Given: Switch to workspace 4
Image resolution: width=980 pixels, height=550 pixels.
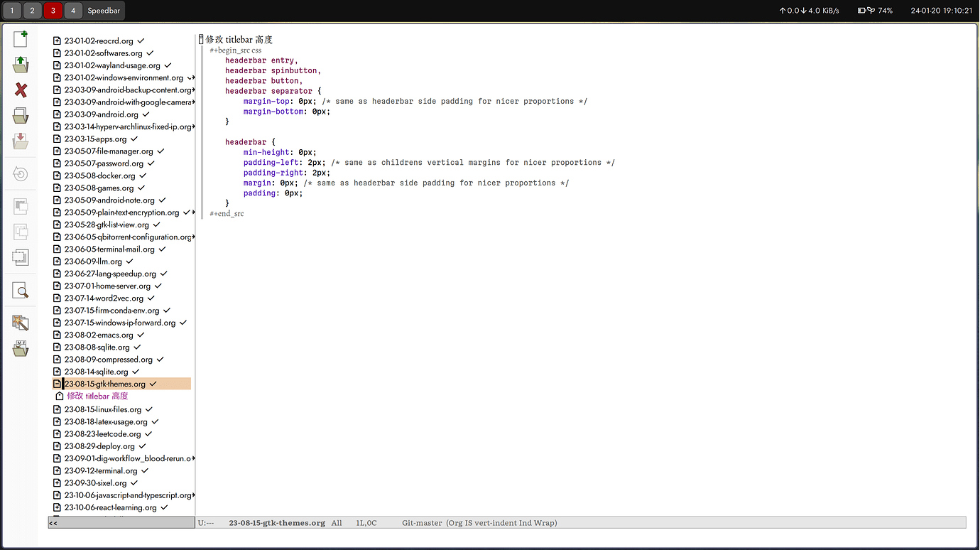Looking at the screenshot, I should (73, 11).
